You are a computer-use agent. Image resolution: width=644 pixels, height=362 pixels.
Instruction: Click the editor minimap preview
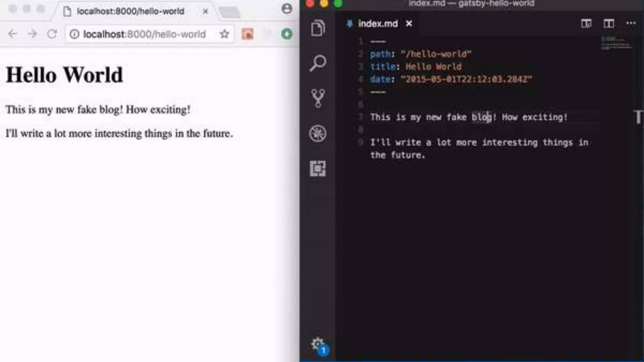click(x=616, y=43)
